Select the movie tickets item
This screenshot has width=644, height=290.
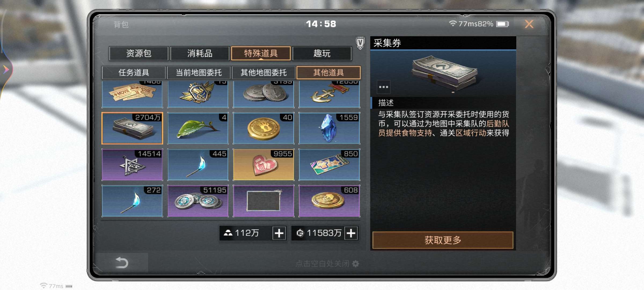click(x=132, y=94)
